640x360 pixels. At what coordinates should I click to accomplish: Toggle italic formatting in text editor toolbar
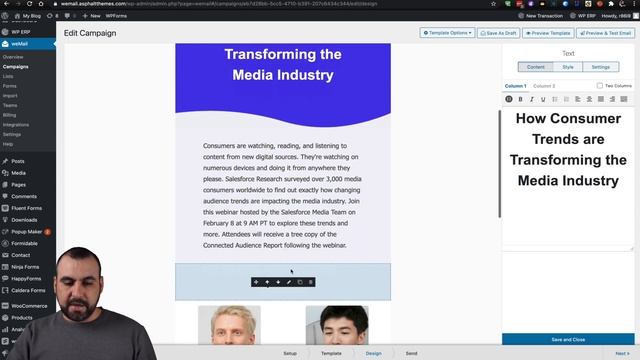[532, 99]
